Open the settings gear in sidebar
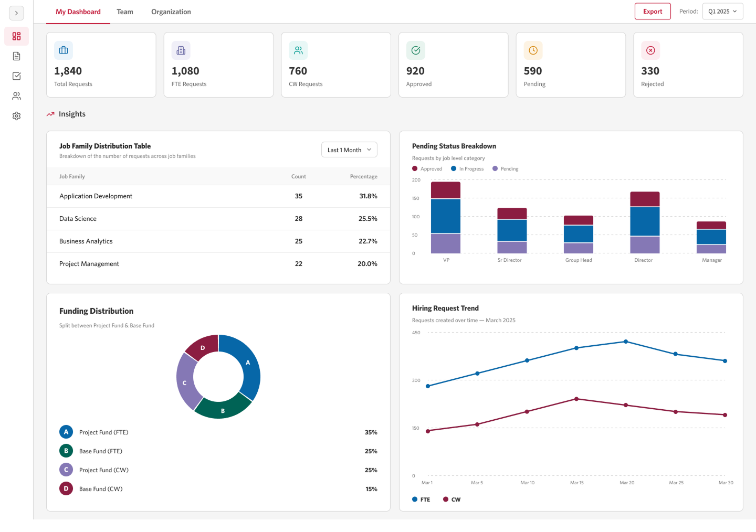The width and height of the screenshot is (756, 532). coord(16,116)
